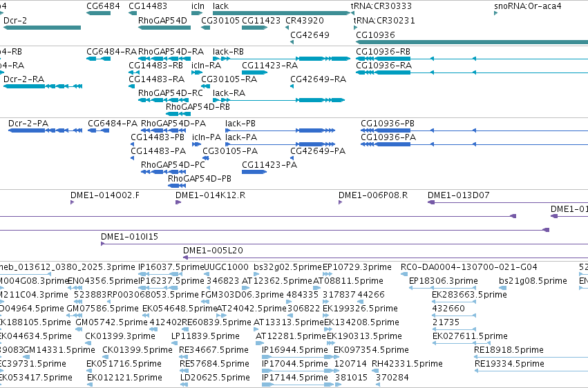This screenshot has height=388, width=588.
Task: Click the Dcr-2-PA protein label
Action: click(x=28, y=124)
